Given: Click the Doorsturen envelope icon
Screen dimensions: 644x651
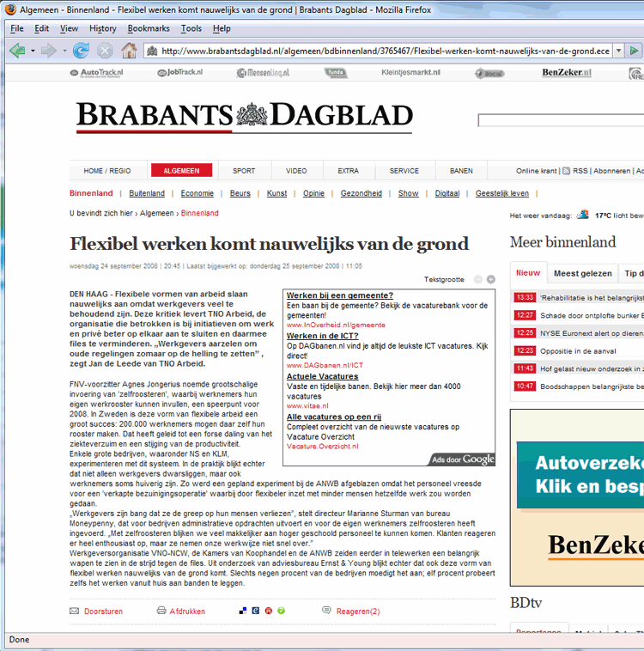Looking at the screenshot, I should [x=75, y=611].
